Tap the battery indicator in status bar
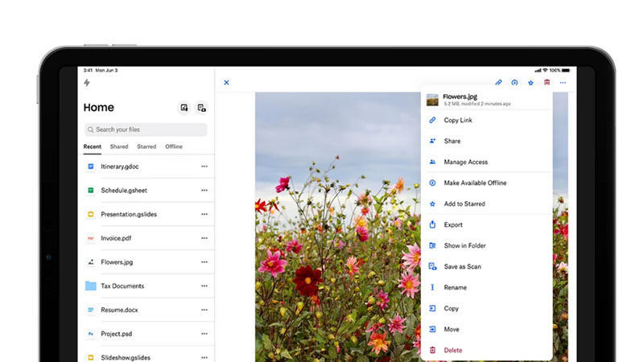This screenshot has width=644, height=362. point(566,70)
